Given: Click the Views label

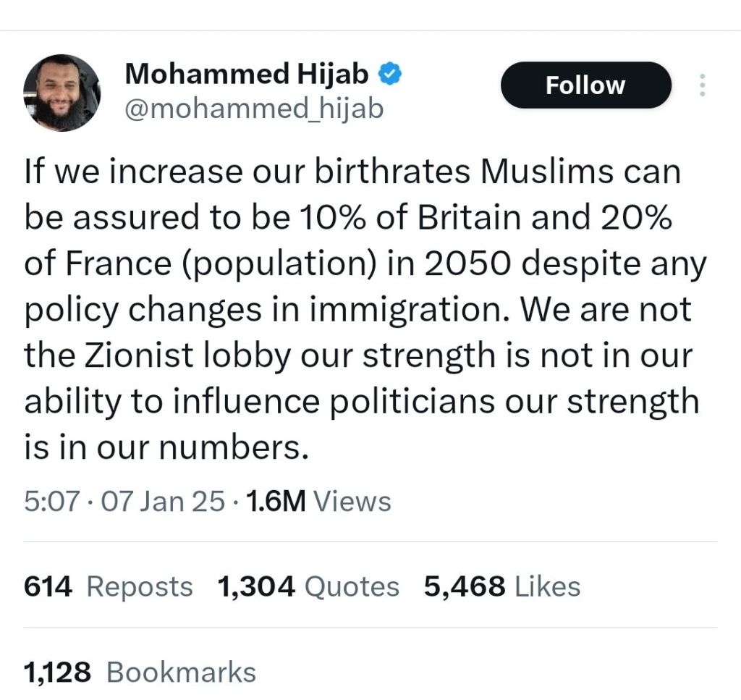Looking at the screenshot, I should click(x=353, y=501).
